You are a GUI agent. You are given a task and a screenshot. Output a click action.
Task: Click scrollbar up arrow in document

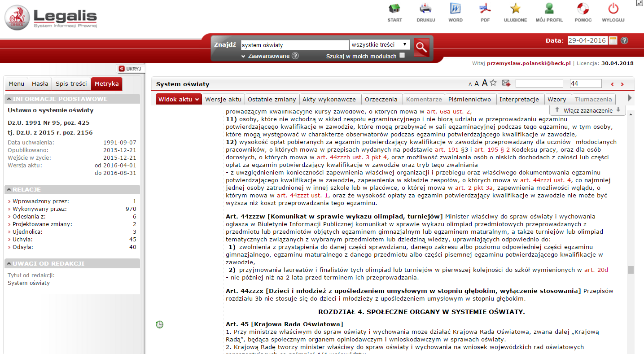click(631, 114)
